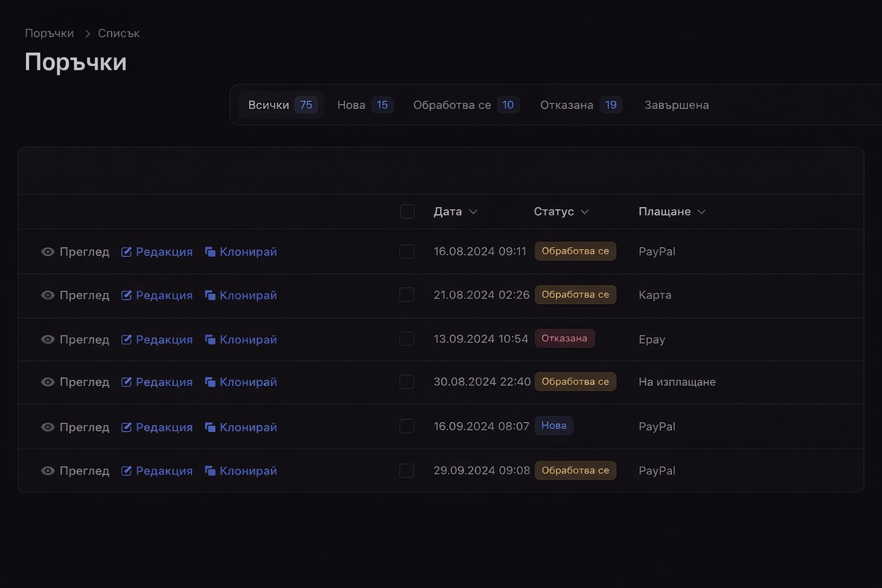Tick the checkbox in the 29.09.2024 09:08 row
Image resolution: width=882 pixels, height=588 pixels.
(x=407, y=470)
